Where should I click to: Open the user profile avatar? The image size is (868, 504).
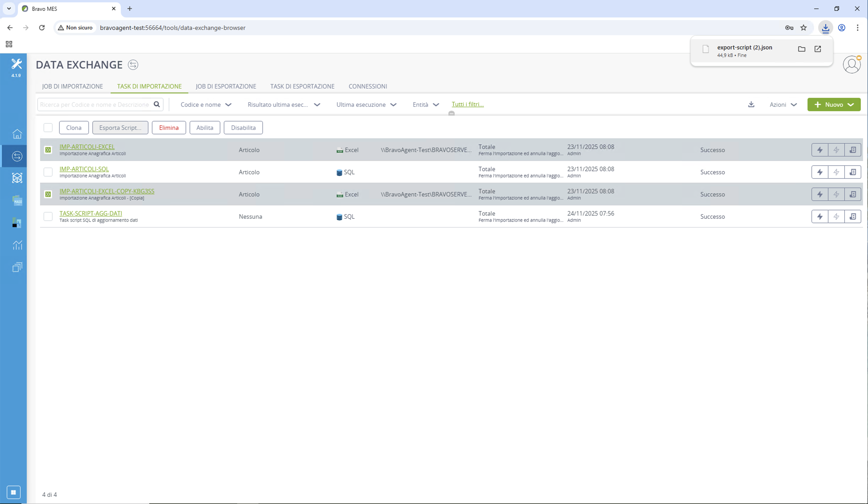[852, 65]
